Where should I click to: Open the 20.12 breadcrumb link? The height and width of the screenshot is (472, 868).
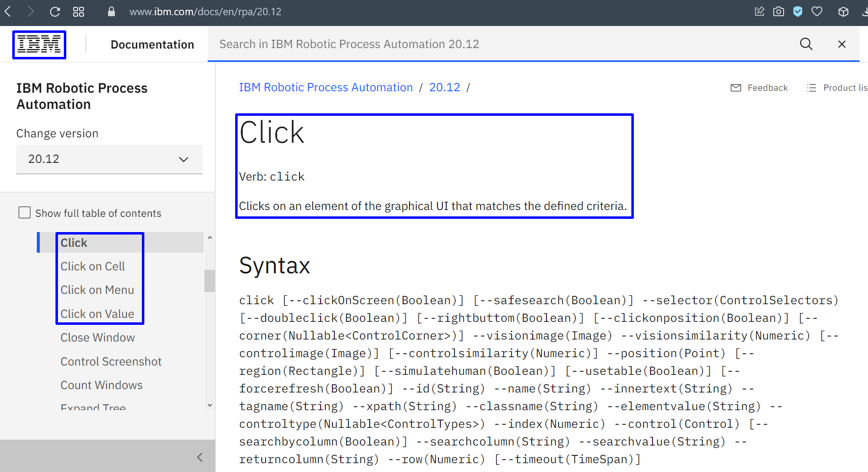point(445,87)
